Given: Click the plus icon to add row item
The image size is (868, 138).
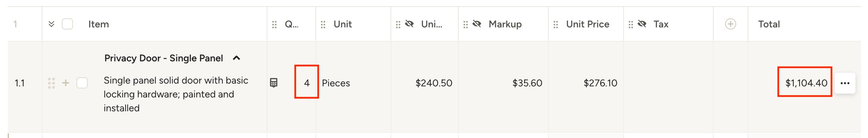Looking at the screenshot, I should tap(65, 83).
